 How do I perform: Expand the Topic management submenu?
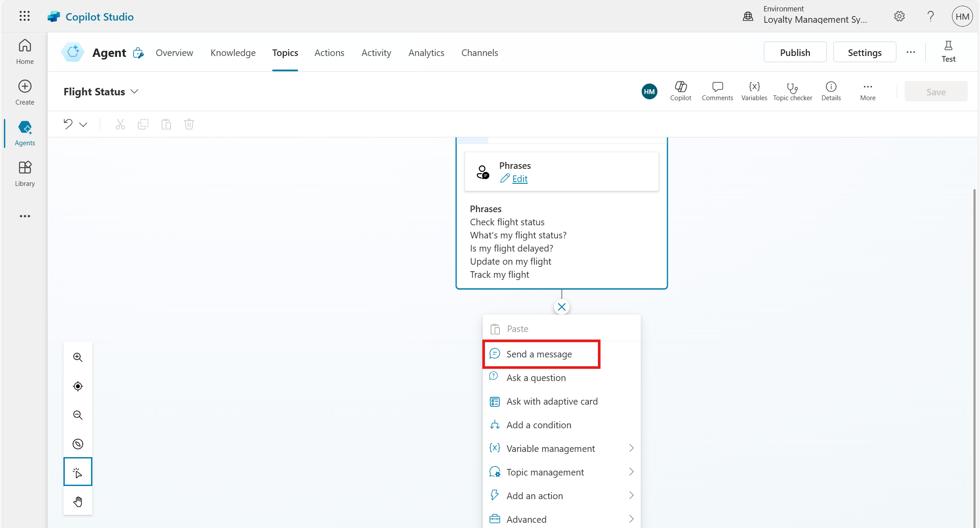(631, 472)
